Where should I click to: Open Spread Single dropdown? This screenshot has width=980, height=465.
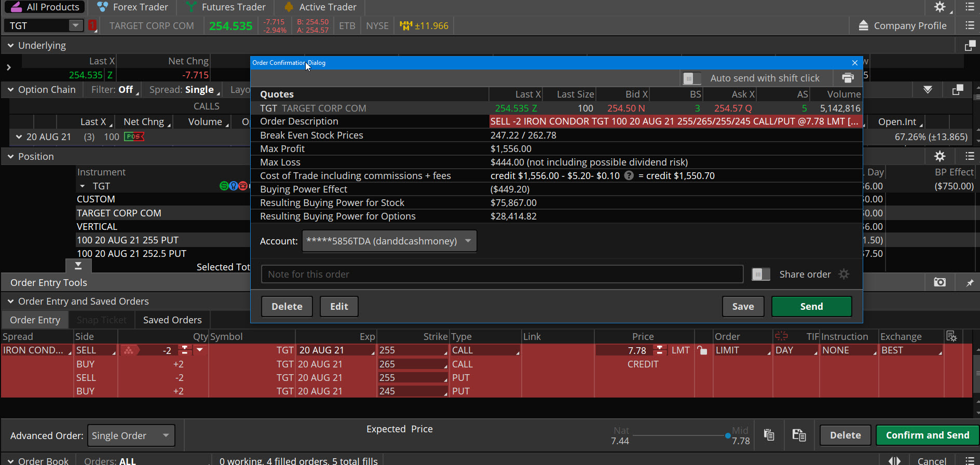(x=185, y=90)
